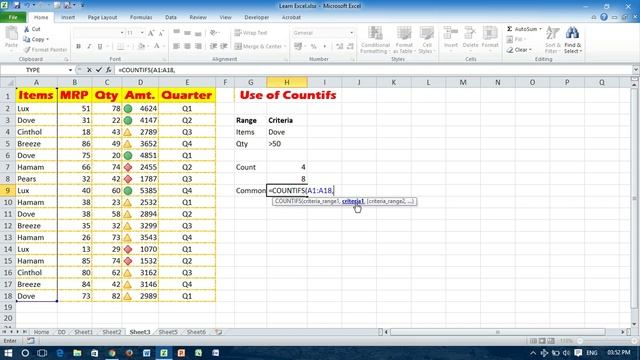
Task: Click the horizontal scrollbar right arrow
Action: coord(623,332)
